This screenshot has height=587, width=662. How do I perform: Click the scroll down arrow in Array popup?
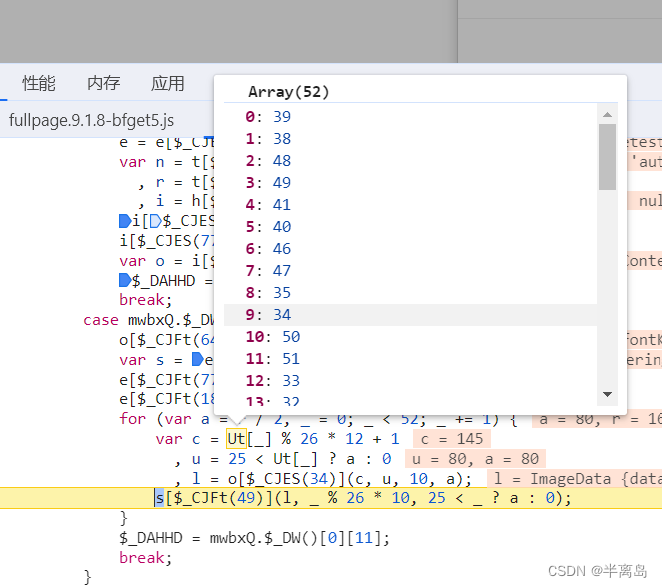607,394
